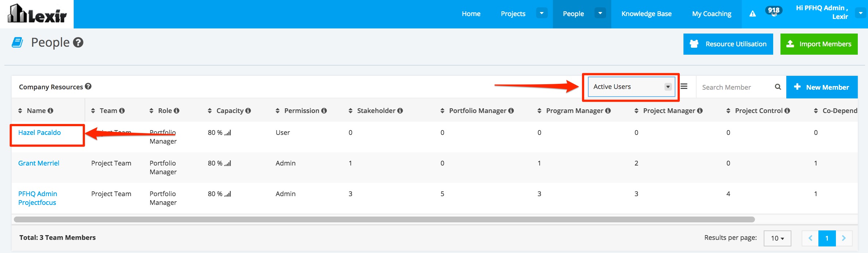Go to Home in navigation
The image size is (868, 253).
471,14
